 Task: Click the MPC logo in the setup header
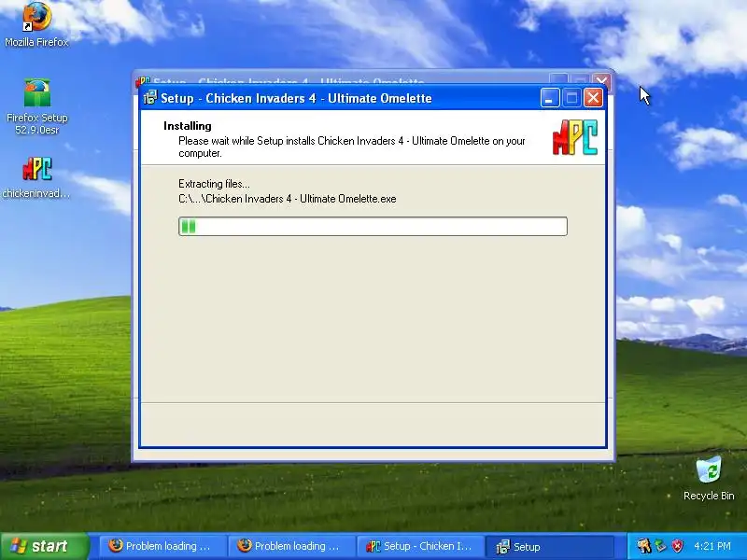click(x=574, y=137)
